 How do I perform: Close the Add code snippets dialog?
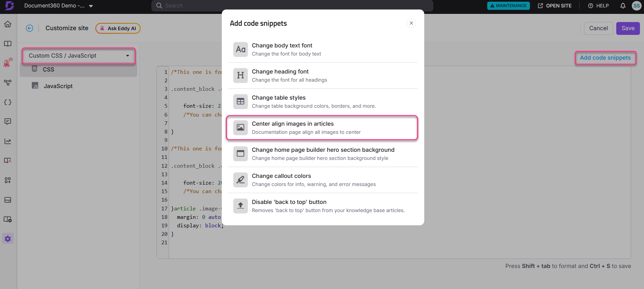[x=411, y=23]
